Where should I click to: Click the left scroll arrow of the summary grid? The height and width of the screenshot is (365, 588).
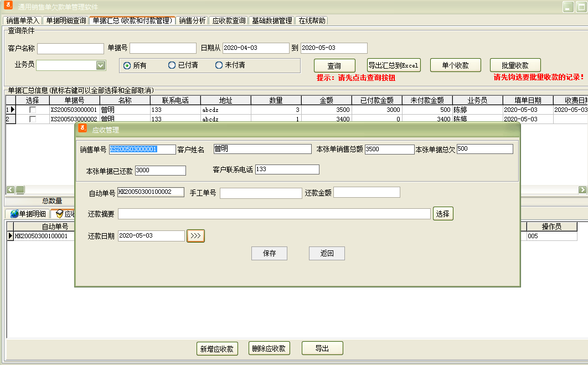pyautogui.click(x=10, y=190)
